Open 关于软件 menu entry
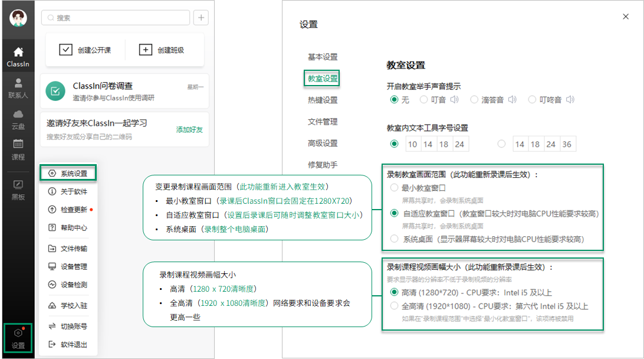The image size is (644, 359). pyautogui.click(x=68, y=192)
